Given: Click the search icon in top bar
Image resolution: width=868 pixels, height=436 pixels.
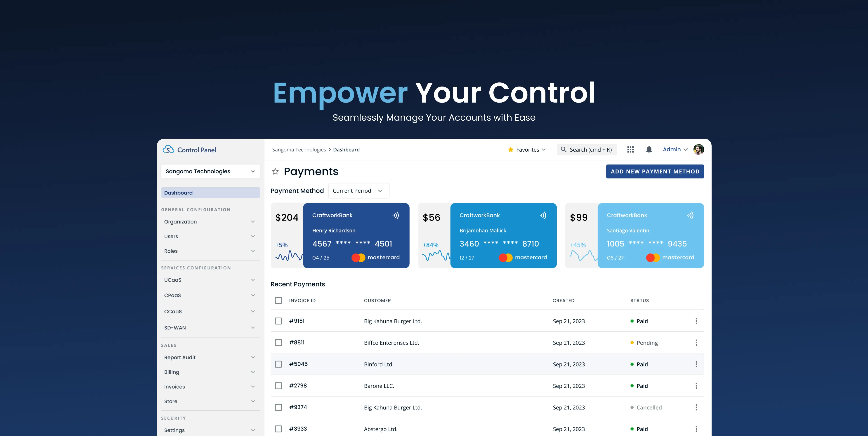Looking at the screenshot, I should pyautogui.click(x=564, y=149).
